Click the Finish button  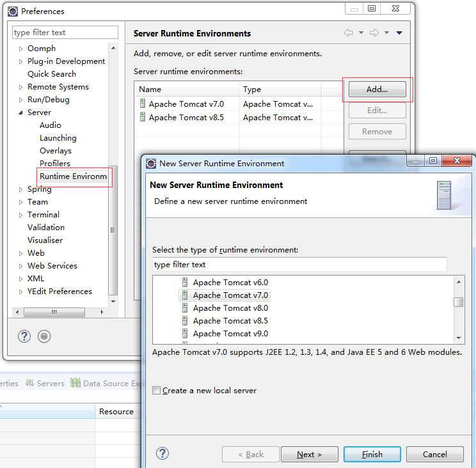click(372, 454)
